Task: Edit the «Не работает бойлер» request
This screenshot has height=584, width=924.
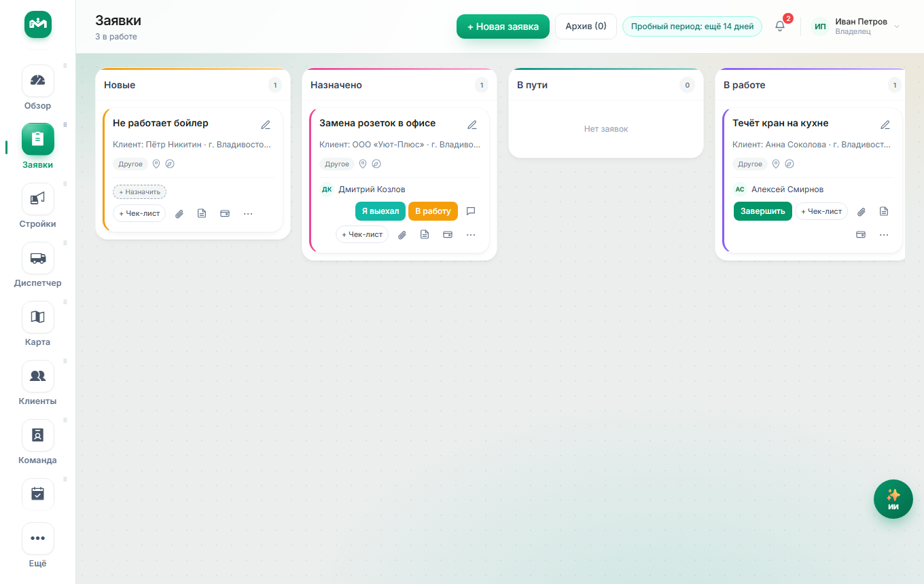Action: (x=266, y=125)
